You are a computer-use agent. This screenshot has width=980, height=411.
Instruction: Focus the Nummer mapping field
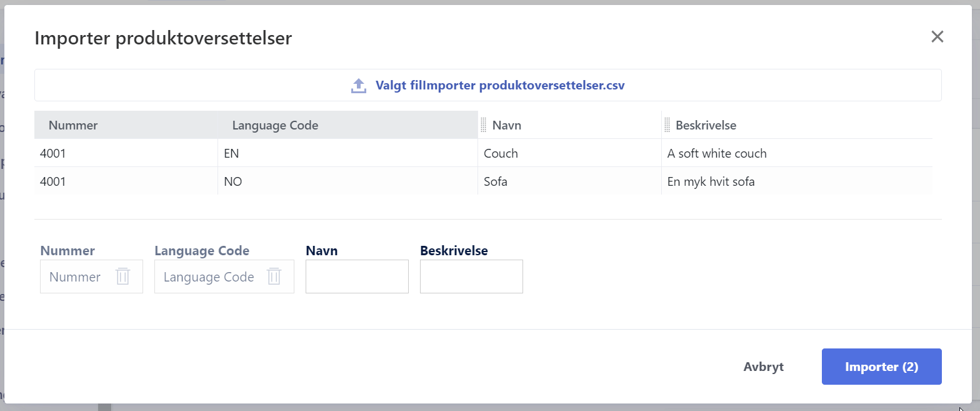[76, 277]
